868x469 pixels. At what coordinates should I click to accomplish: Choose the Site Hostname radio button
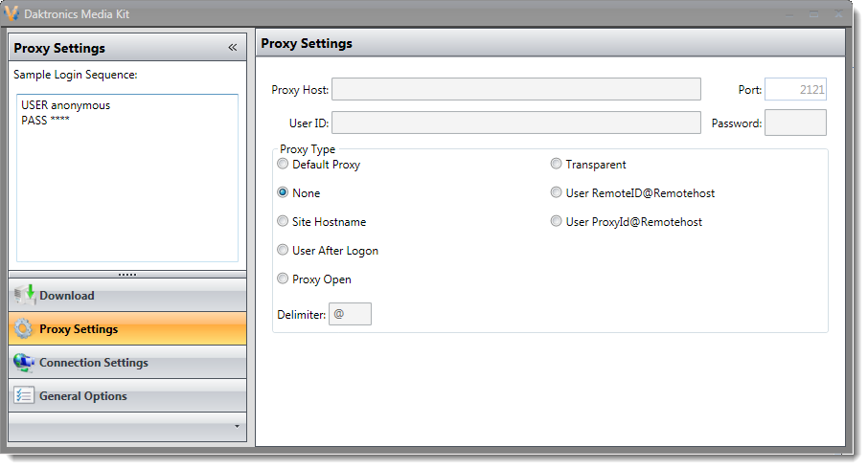point(283,222)
